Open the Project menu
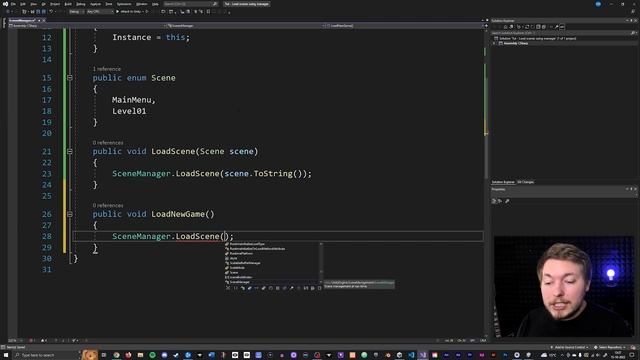640x360 pixels. [55, 4]
